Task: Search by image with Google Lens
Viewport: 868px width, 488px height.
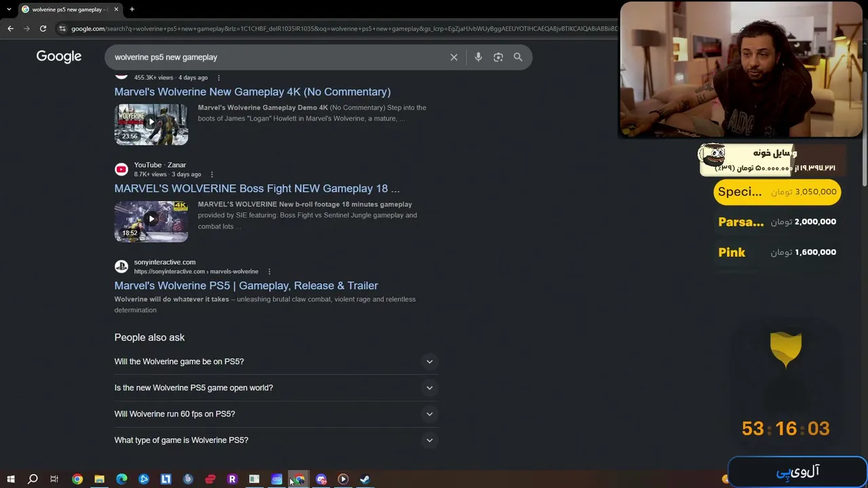Action: click(x=498, y=58)
